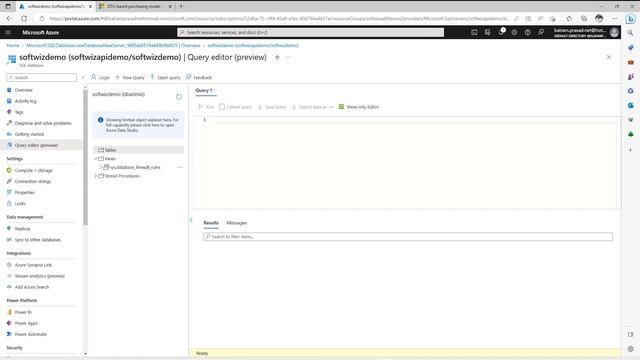Open the Bing sidebar icon in Edge
The width and height of the screenshot is (640, 360).
[631, 18]
